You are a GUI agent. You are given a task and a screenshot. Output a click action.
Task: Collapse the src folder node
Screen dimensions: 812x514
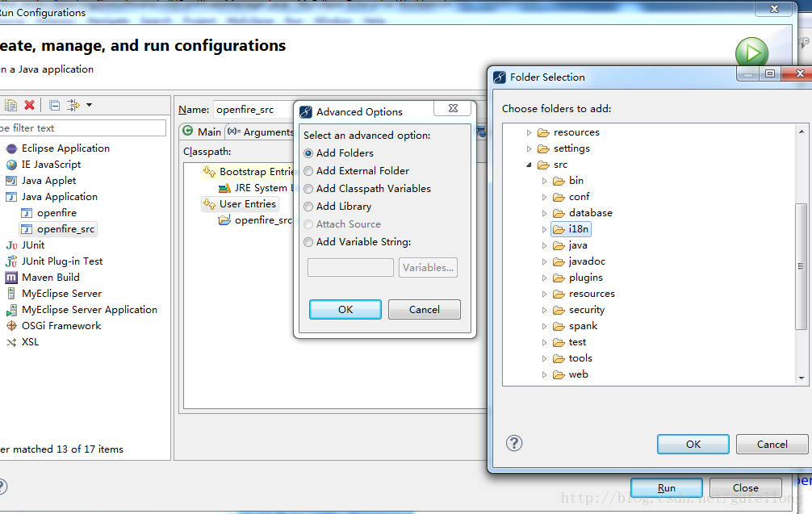(529, 165)
